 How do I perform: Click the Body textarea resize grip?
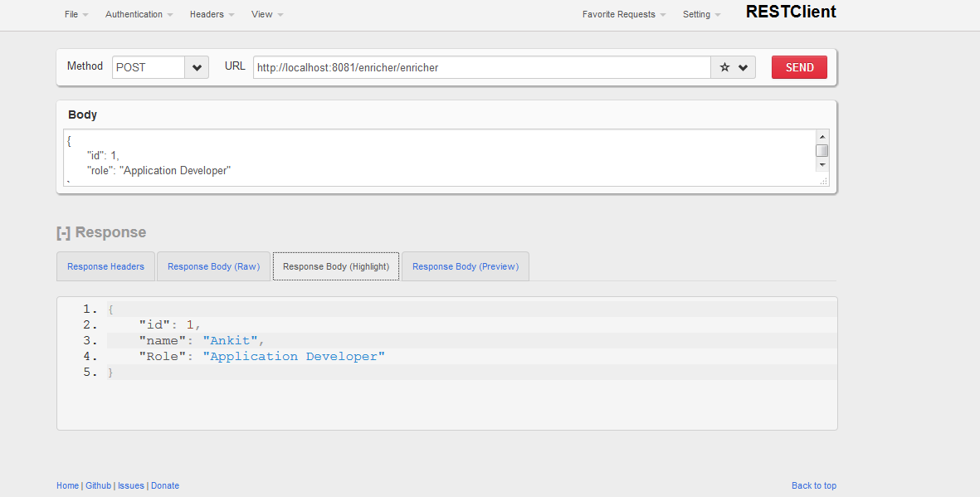(824, 182)
